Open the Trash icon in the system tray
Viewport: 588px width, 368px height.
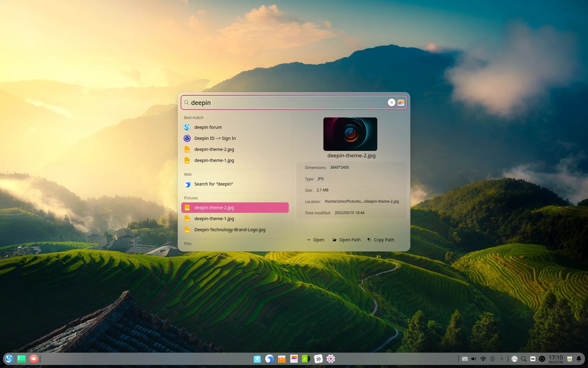(x=569, y=358)
